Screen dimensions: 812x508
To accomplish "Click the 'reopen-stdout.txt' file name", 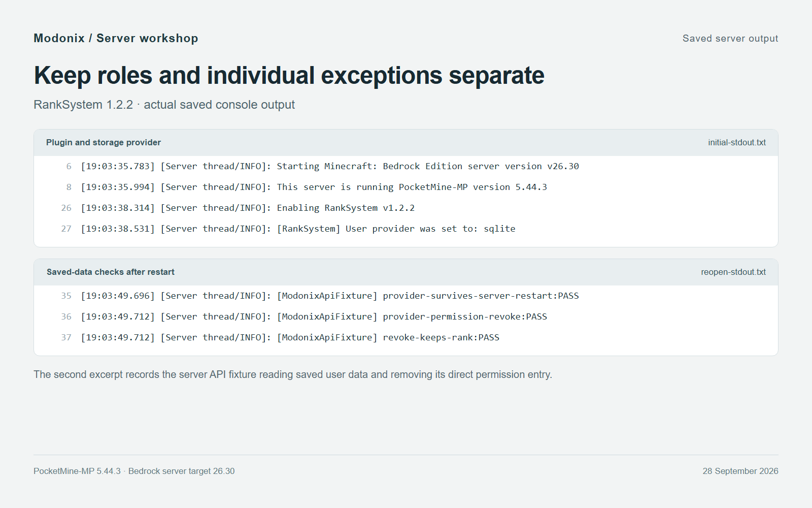I will pos(733,272).
